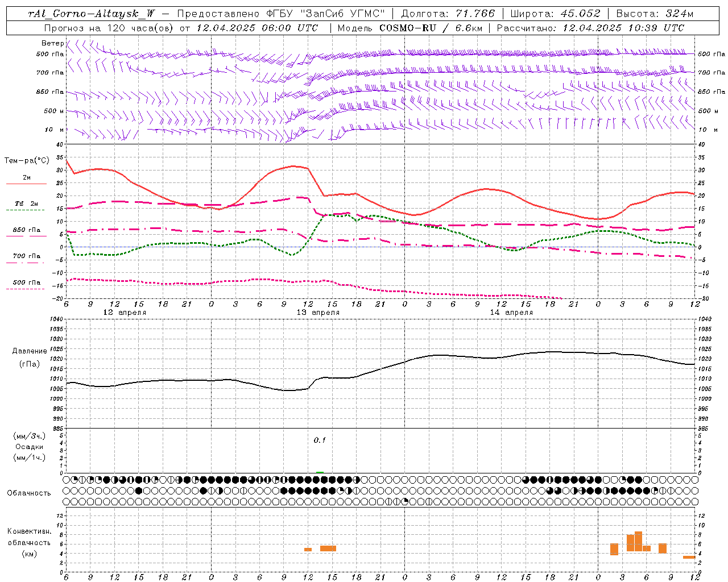Click the Td 2м dew point legend entry

coord(26,203)
